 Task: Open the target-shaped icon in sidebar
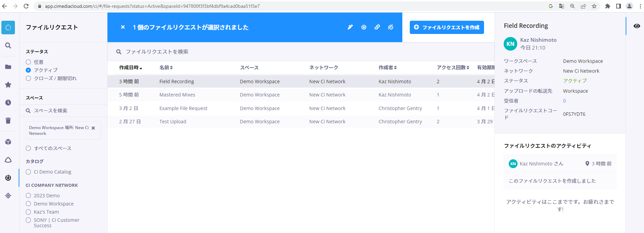click(x=8, y=196)
